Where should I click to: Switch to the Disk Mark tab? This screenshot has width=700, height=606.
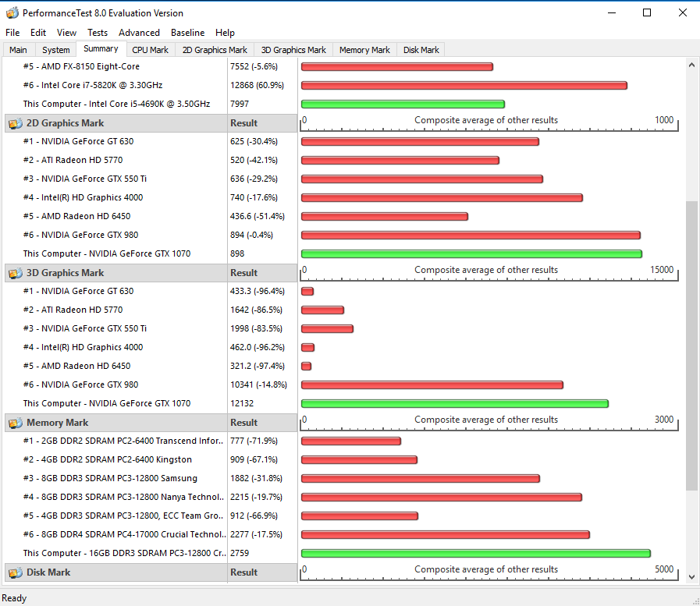pyautogui.click(x=421, y=50)
